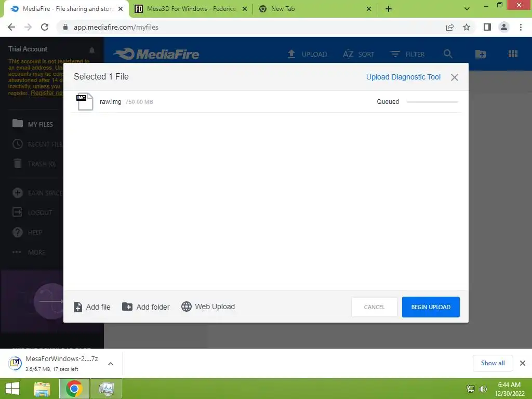Toggle the browser side panel
Screen dimensions: 532x399
tap(487, 27)
